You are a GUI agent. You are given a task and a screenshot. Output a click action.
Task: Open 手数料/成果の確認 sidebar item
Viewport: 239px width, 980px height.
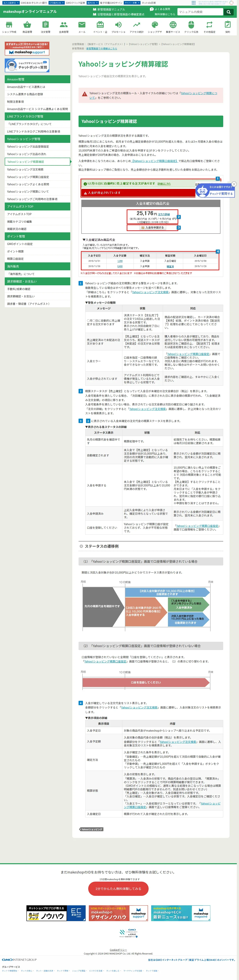coord(38,289)
